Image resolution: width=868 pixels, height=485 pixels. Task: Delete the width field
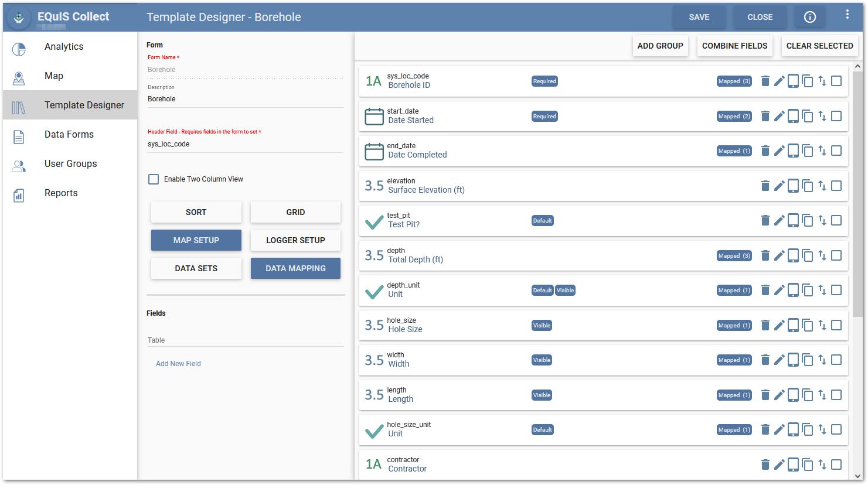[765, 360]
